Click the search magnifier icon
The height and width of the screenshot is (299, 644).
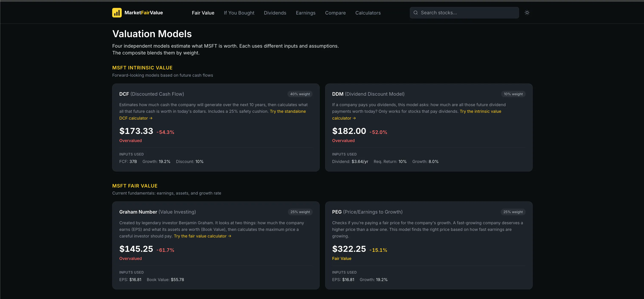415,13
